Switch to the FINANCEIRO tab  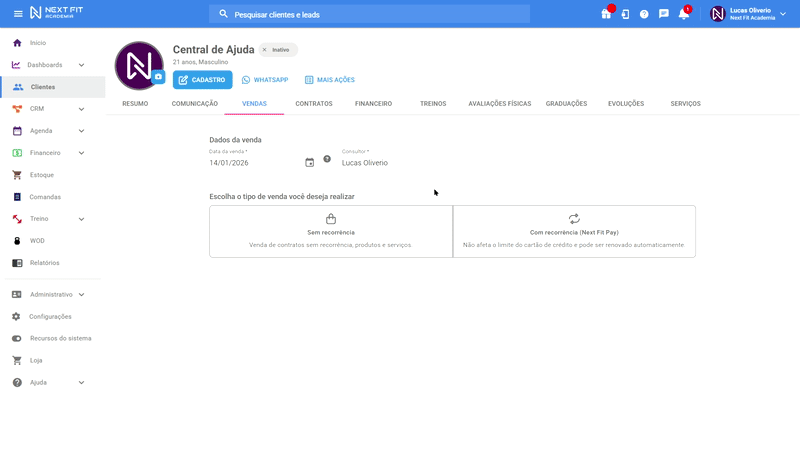click(373, 104)
